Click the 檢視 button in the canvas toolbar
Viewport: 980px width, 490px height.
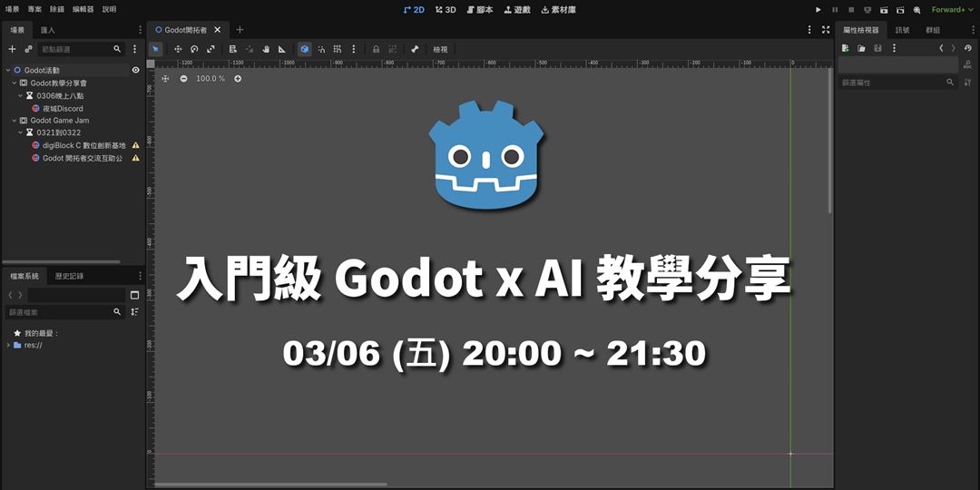tap(440, 49)
